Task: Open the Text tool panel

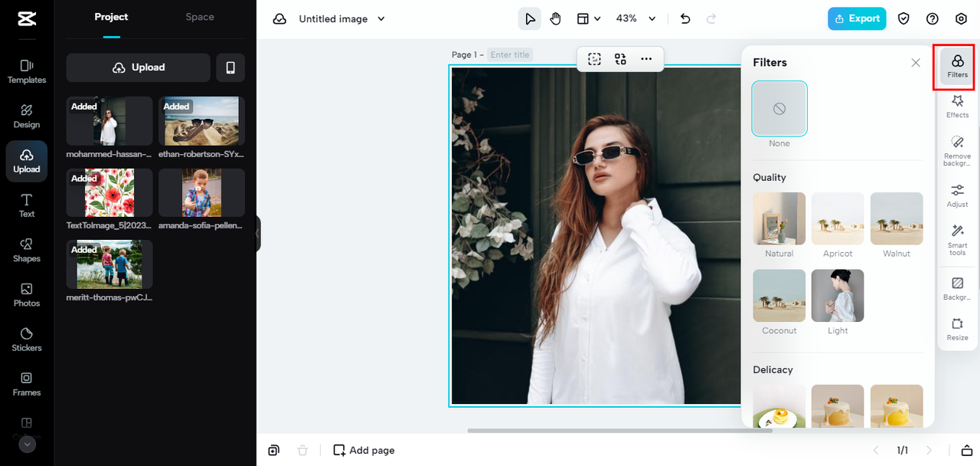Action: pos(27,205)
